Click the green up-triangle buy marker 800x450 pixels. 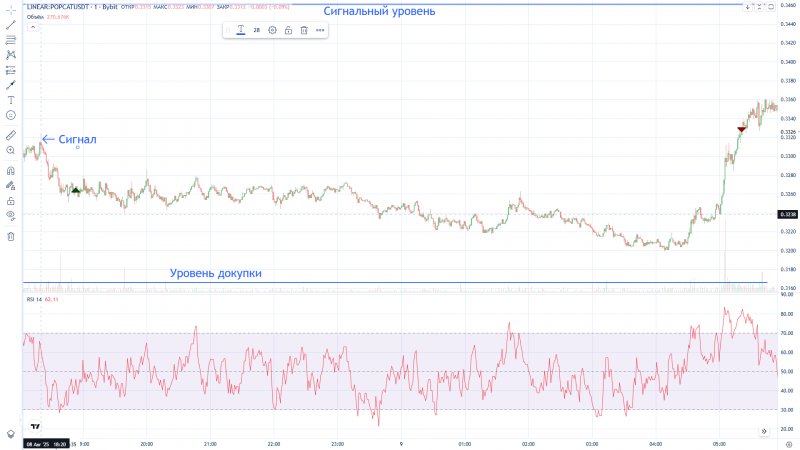(76, 190)
